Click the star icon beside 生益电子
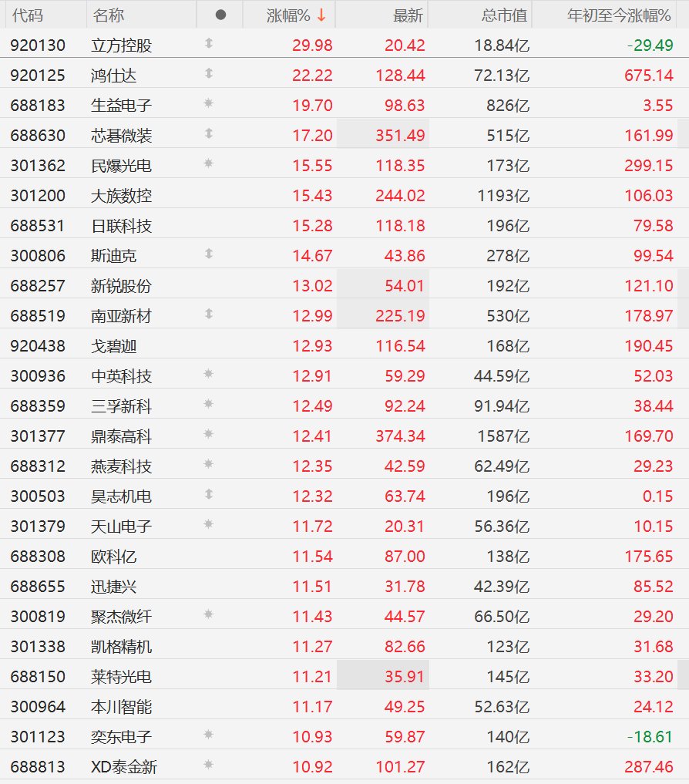 point(209,103)
